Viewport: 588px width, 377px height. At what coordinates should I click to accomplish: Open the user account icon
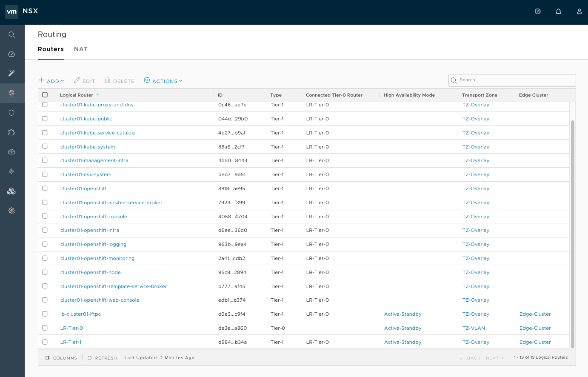pos(579,11)
